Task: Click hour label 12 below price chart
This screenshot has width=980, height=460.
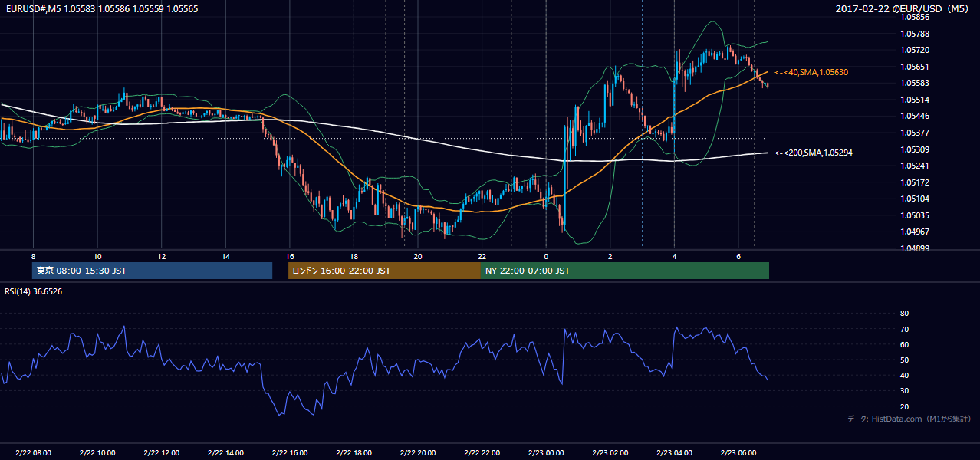Action: [161, 256]
